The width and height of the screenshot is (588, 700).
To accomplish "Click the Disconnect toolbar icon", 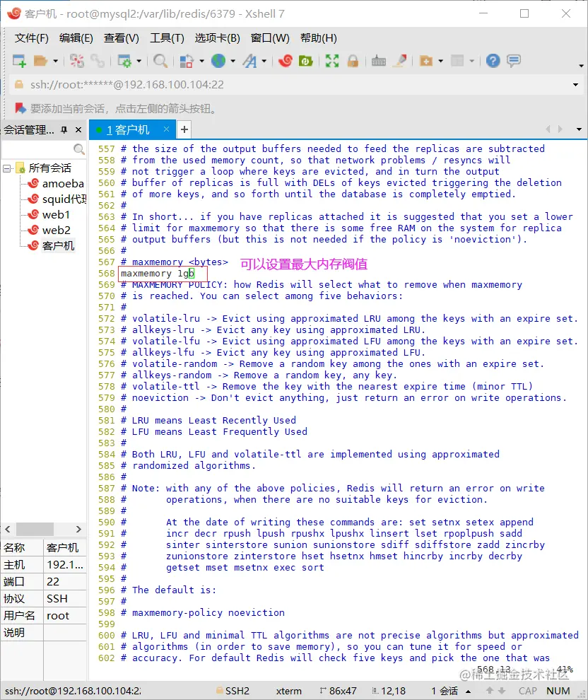I will point(77,61).
